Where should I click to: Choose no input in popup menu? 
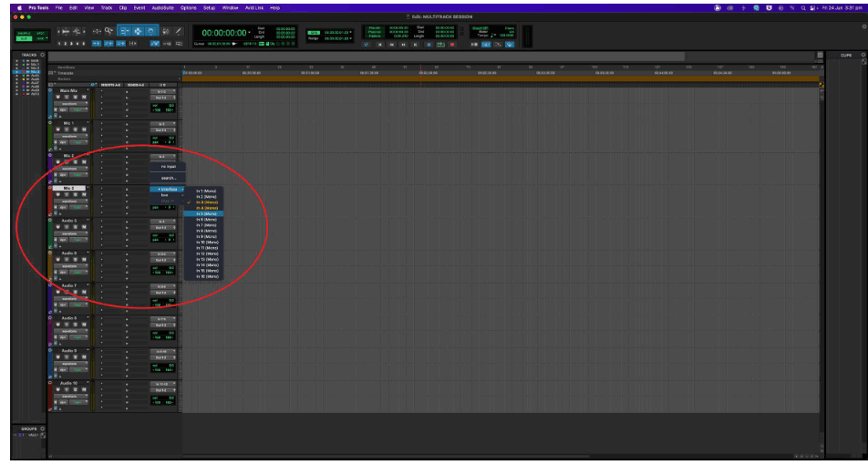coord(168,166)
